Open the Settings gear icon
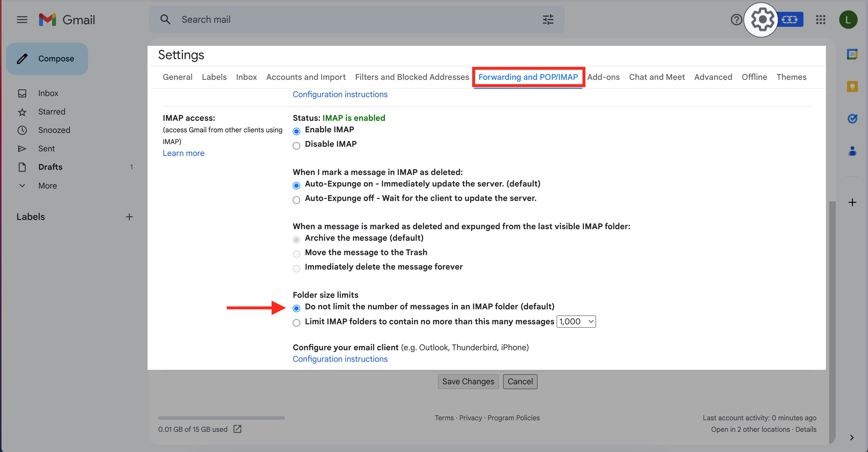868x452 pixels. (762, 20)
